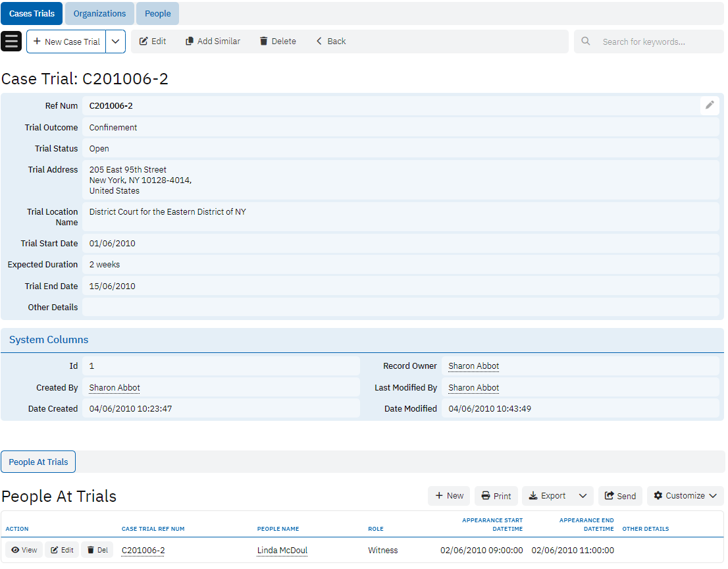Delete this case trial record
This screenshot has width=728, height=569.
click(278, 41)
